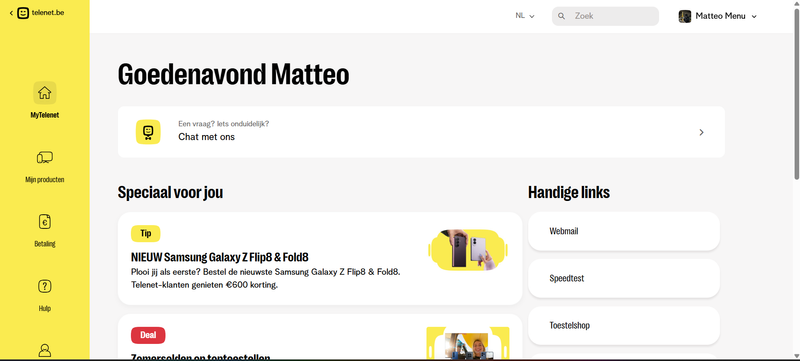Click the 'Telenet-klanten genieten €600 korting' text
800x361 pixels.
tap(204, 285)
